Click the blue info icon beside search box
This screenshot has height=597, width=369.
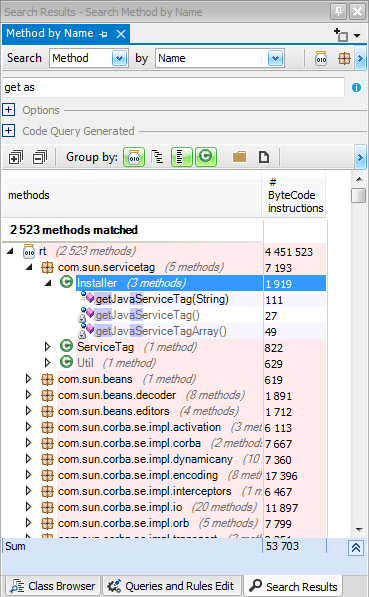[356, 88]
